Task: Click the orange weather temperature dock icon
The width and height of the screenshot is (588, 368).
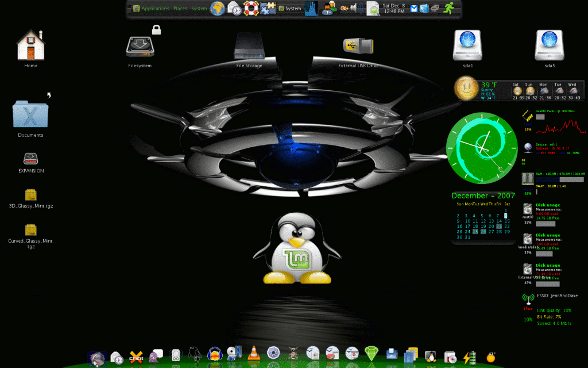Action: point(490,356)
